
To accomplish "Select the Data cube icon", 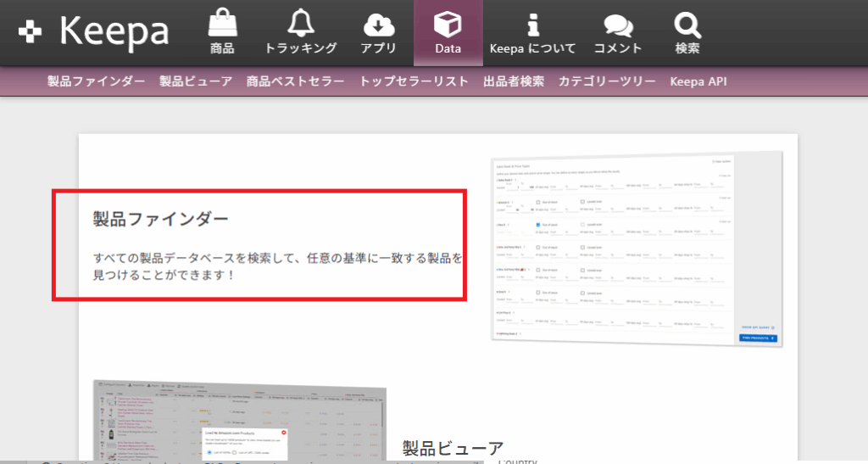I will click(x=448, y=23).
